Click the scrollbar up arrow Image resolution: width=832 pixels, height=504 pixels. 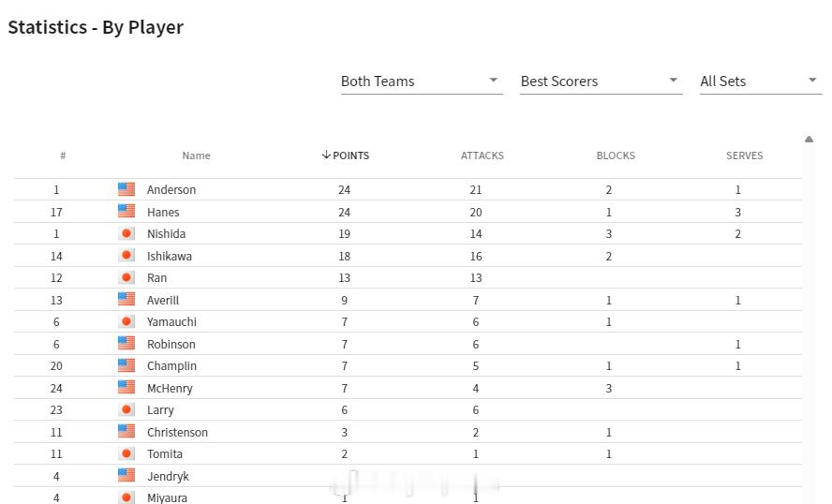pyautogui.click(x=809, y=140)
